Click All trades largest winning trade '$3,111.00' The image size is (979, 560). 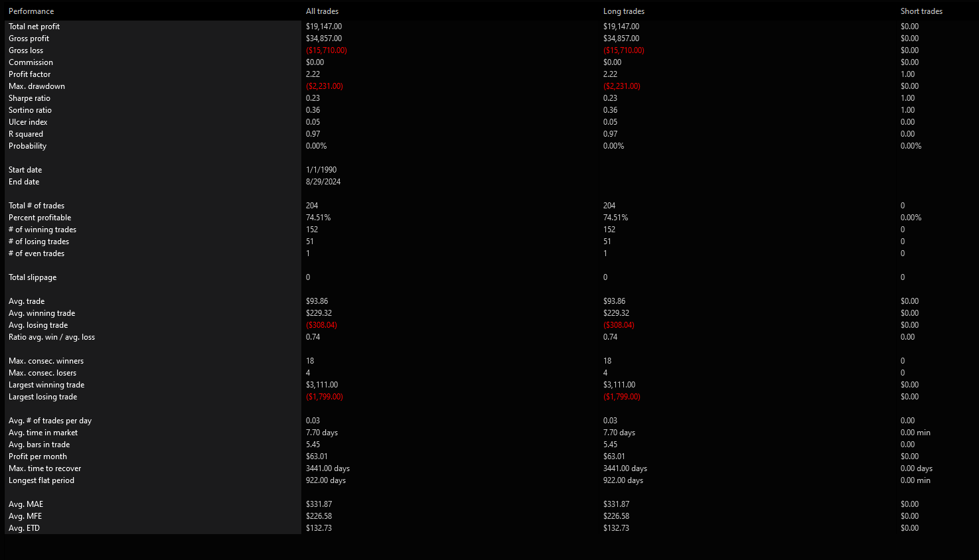(322, 385)
